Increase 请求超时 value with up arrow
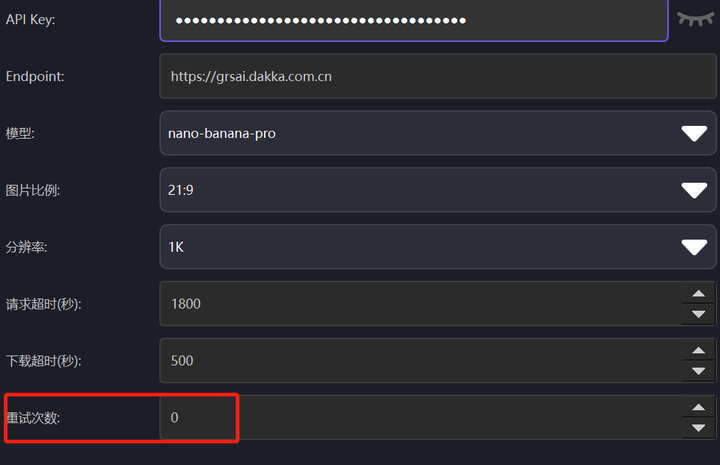The image size is (720, 465). coord(698,293)
